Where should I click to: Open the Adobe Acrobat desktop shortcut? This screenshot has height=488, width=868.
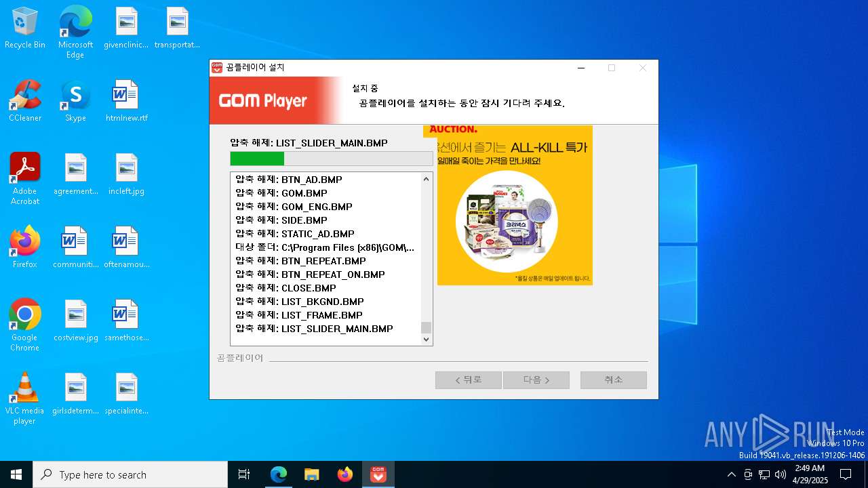pyautogui.click(x=25, y=178)
